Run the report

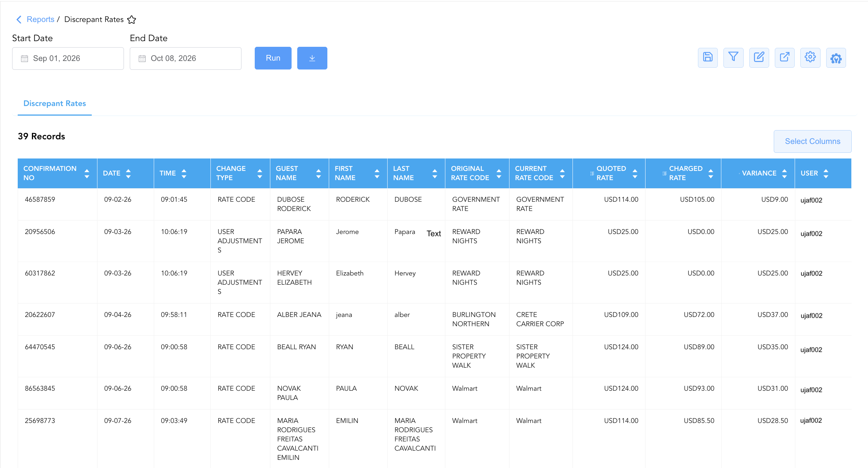click(273, 58)
